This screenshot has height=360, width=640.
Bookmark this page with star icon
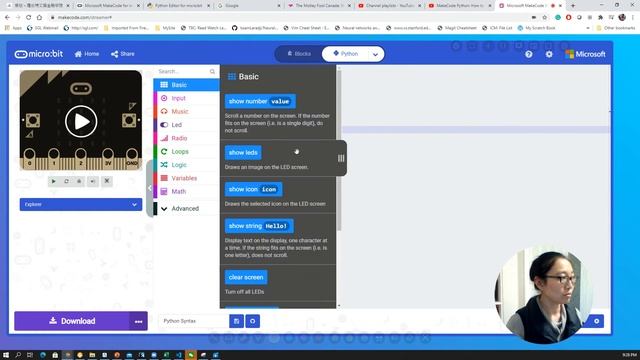click(544, 18)
